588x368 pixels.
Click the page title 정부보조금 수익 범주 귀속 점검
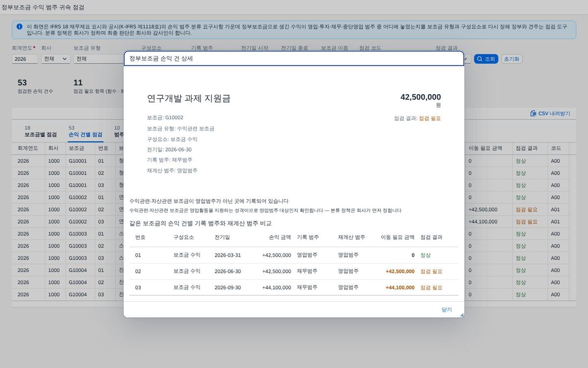click(x=43, y=7)
